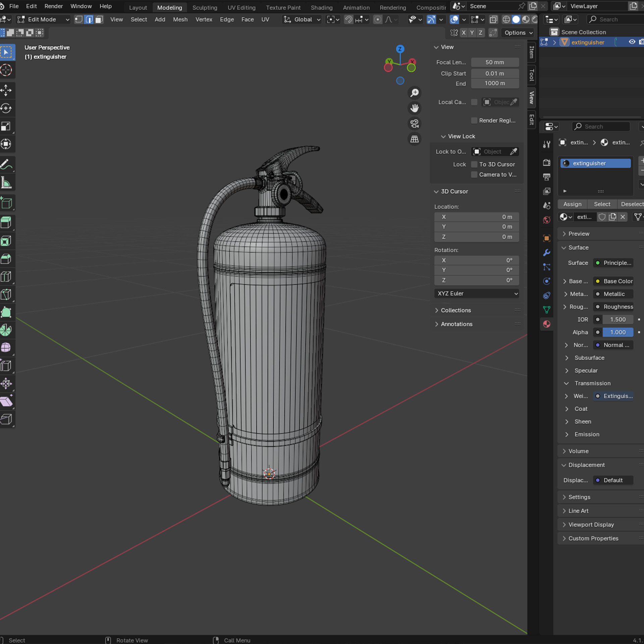Enable edge select mode

pos(89,19)
